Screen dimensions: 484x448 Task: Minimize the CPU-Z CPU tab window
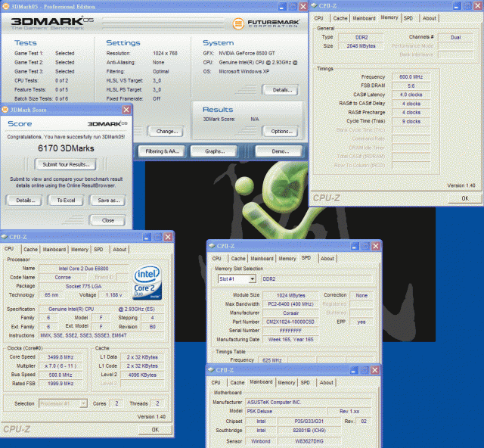(147, 237)
